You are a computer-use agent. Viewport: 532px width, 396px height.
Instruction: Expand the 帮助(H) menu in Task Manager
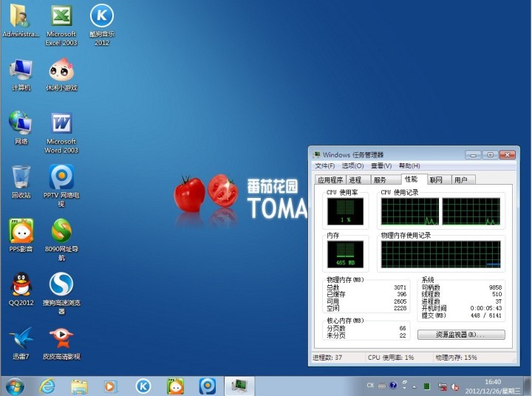tap(409, 166)
